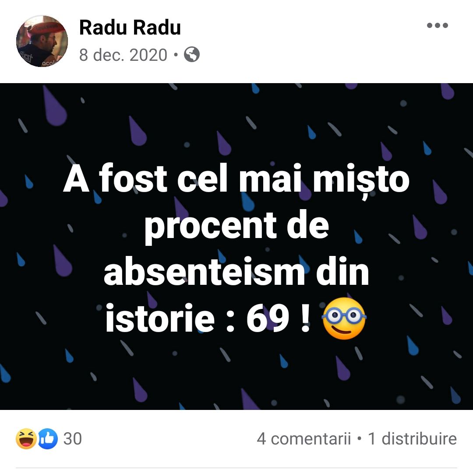Screen dimensions: 473x476
Task: Open the 4 comentarii link
Action: (x=304, y=439)
